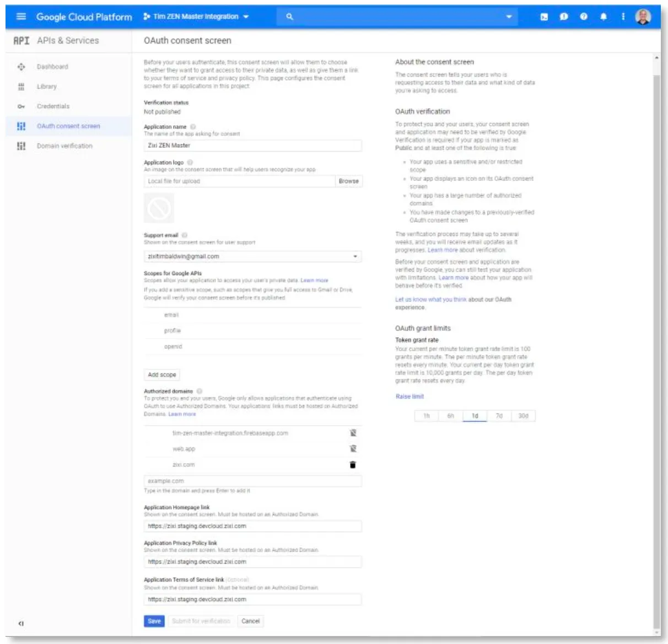668x644 pixels.
Task: Expand the search bar dropdown arrow
Action: [x=509, y=17]
